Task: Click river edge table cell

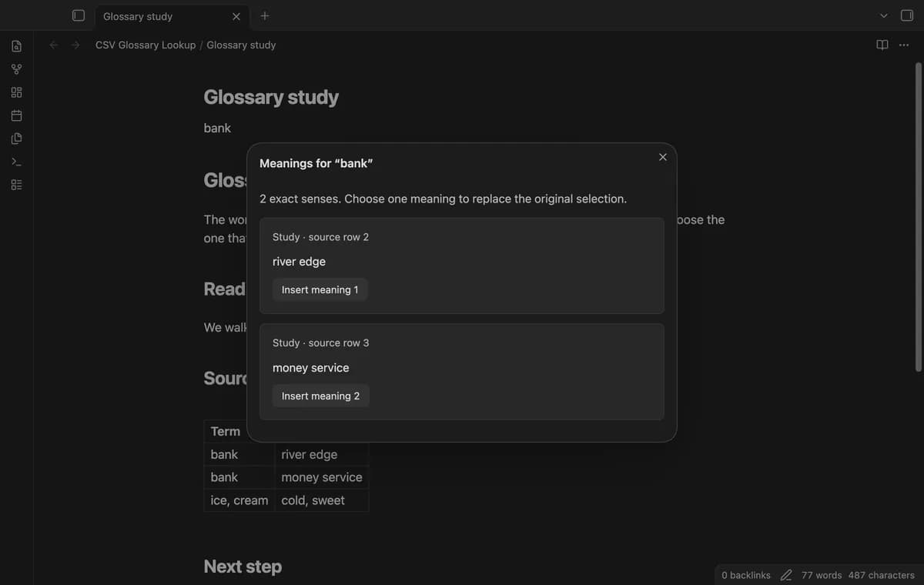Action: (321, 454)
